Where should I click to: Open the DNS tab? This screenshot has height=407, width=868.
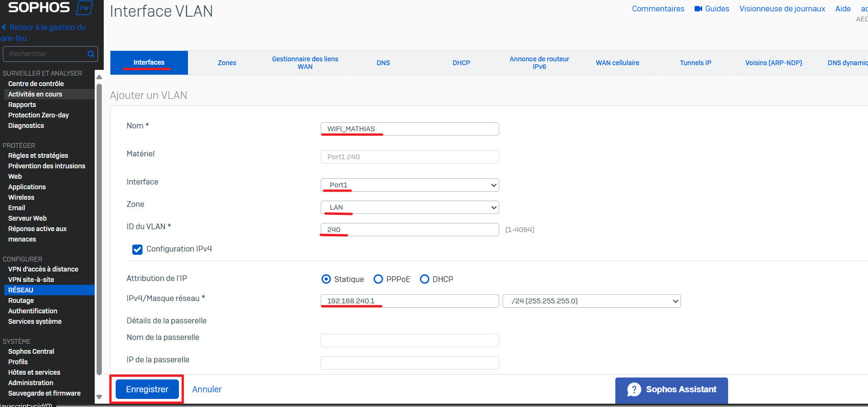click(383, 63)
